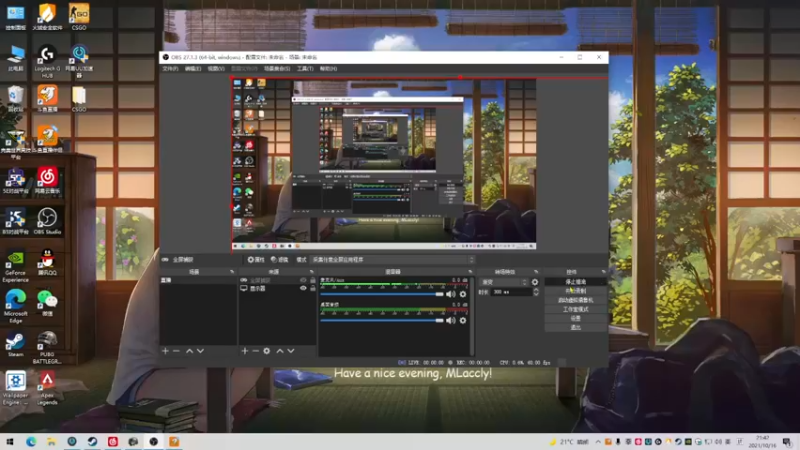Launch Edge from the taskbar

coord(31,442)
